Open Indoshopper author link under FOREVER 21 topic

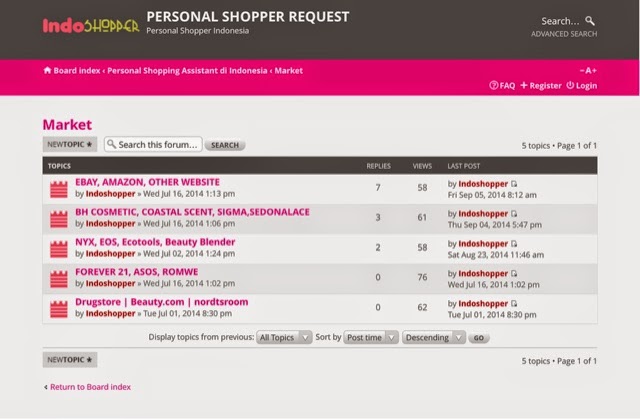(x=110, y=284)
